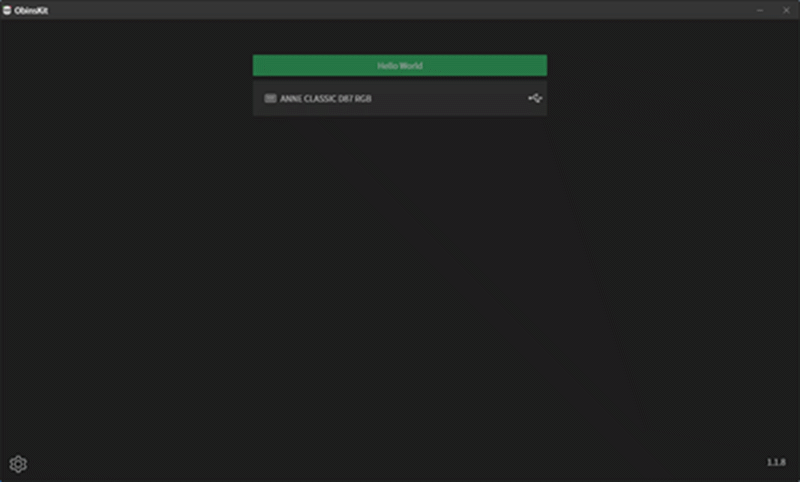This screenshot has width=800, height=482.
Task: Click the Hello World text label
Action: pyautogui.click(x=399, y=66)
